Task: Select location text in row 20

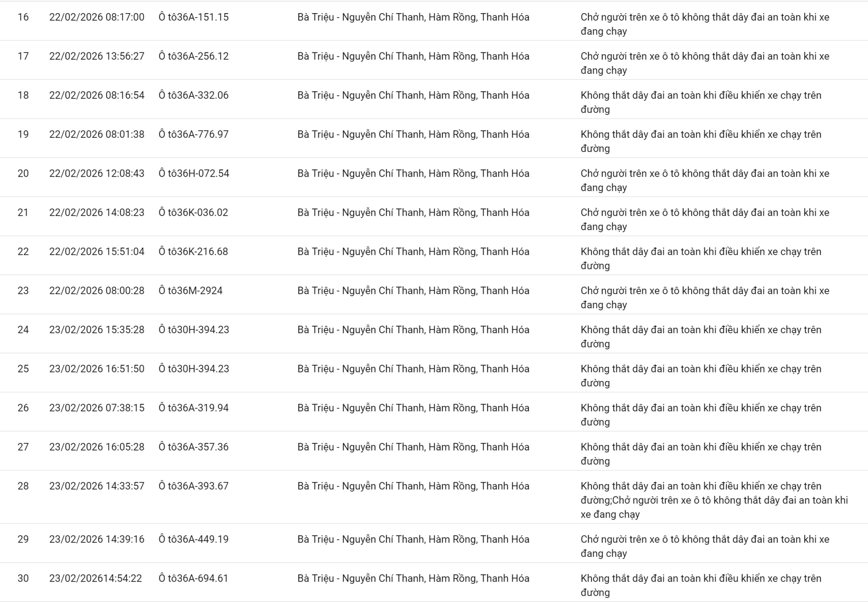Action: 413,174
